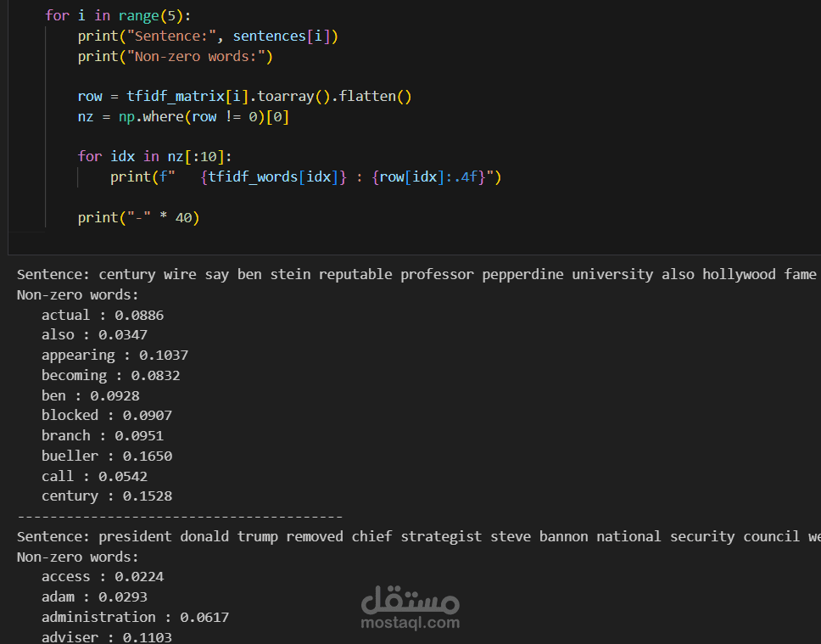821x644 pixels.
Task: Click output line 'access : 0.0224'
Action: tap(103, 577)
